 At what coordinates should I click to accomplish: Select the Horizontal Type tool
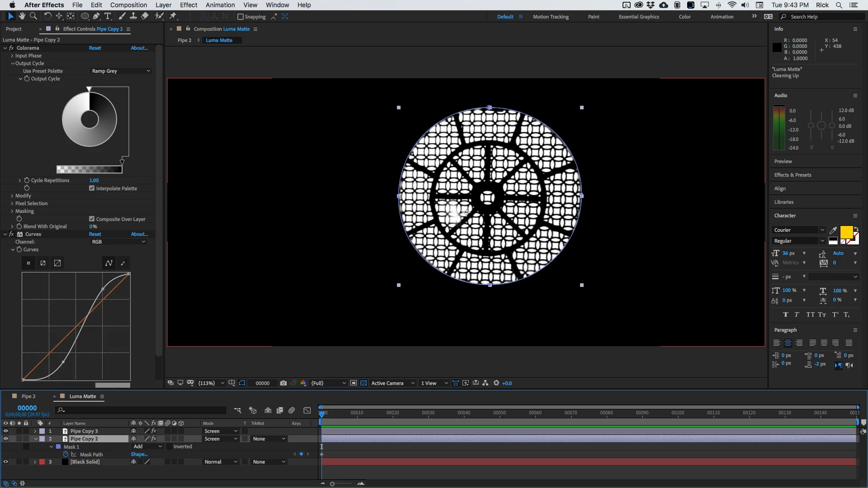pyautogui.click(x=108, y=16)
